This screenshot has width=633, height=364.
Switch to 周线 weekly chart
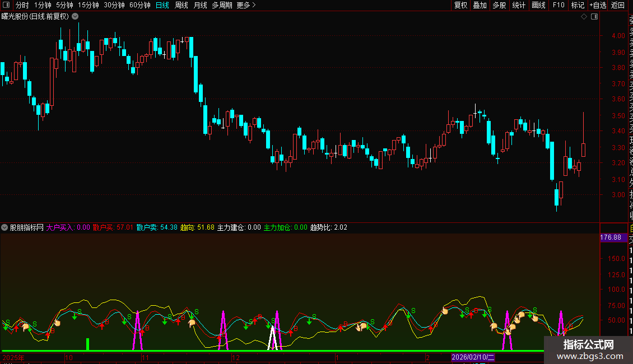coord(181,5)
